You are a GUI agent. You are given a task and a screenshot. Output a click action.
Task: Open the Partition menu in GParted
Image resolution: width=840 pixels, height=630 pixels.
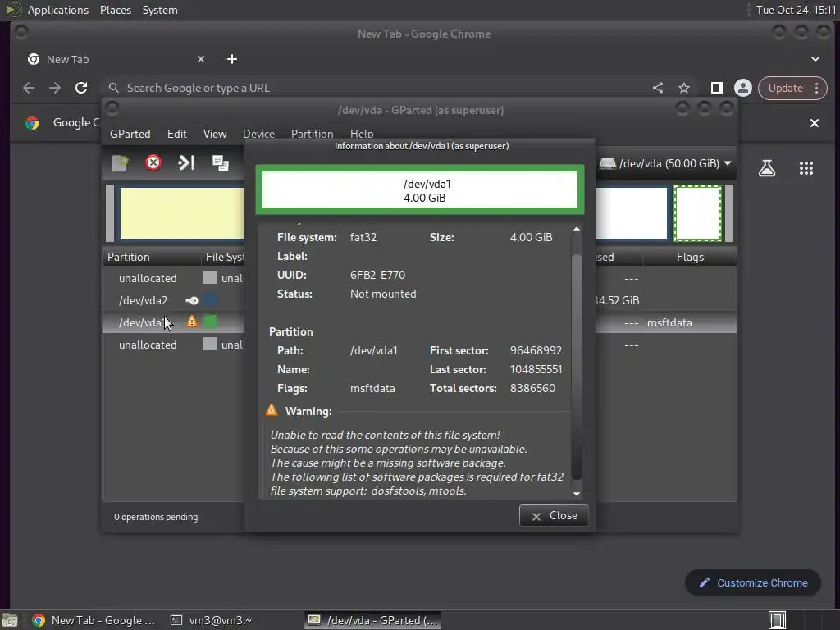(313, 134)
